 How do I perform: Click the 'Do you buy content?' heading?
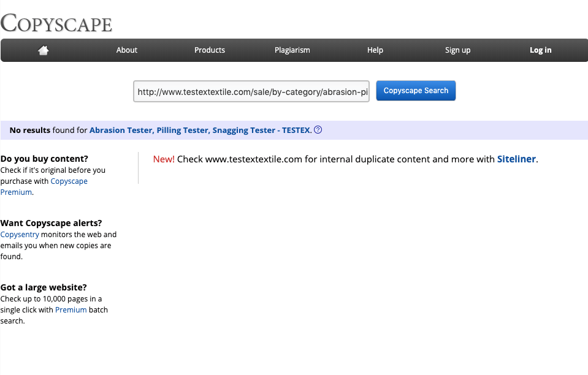(x=44, y=159)
